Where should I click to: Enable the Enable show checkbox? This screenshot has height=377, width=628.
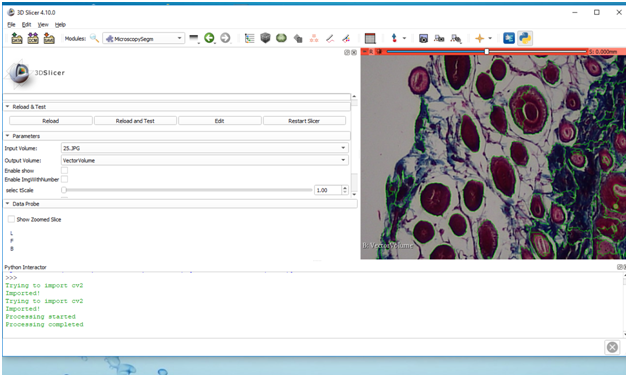[64, 171]
